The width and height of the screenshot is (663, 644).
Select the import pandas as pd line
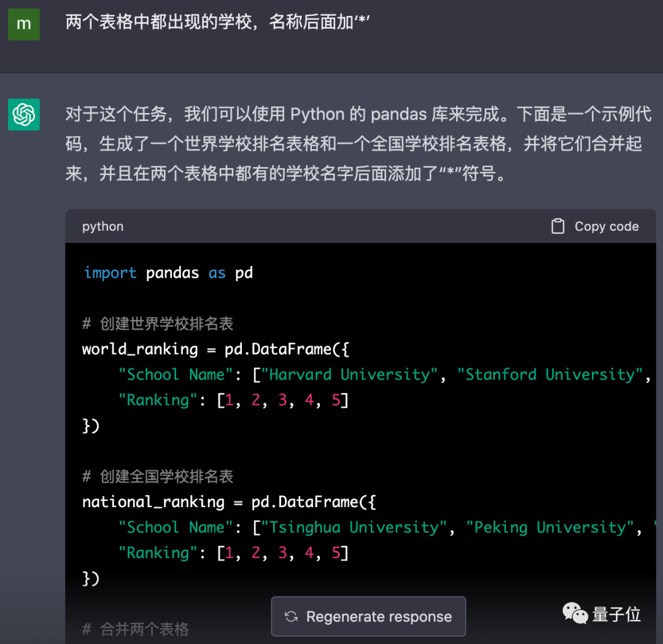click(165, 273)
